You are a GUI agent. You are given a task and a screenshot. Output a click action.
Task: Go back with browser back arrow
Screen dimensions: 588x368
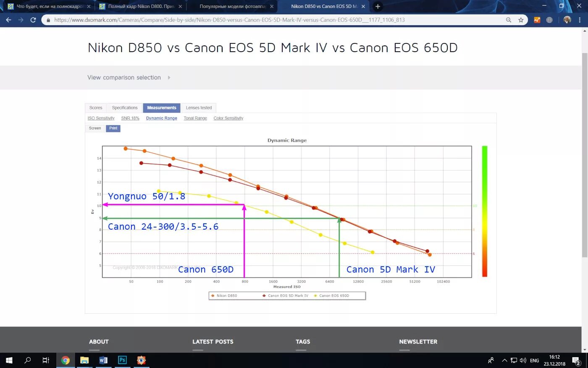(8, 20)
